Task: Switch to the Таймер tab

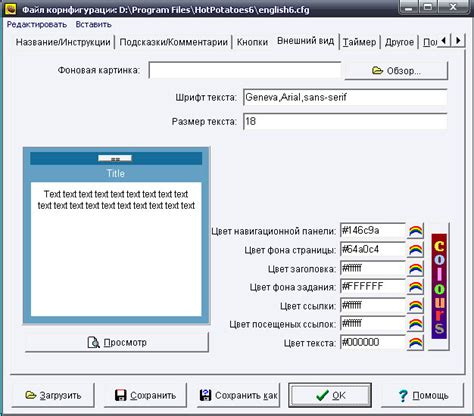Action: [359, 42]
